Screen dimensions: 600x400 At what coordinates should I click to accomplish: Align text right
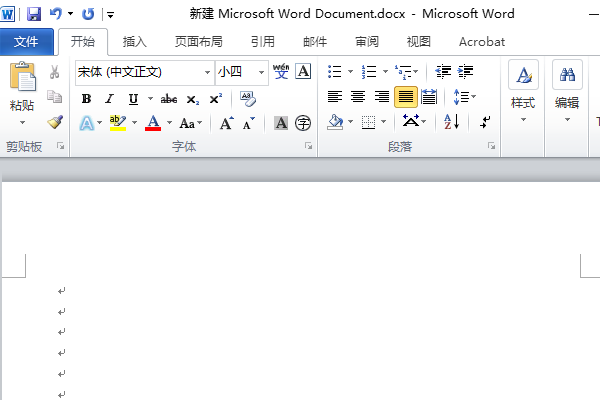pyautogui.click(x=382, y=97)
